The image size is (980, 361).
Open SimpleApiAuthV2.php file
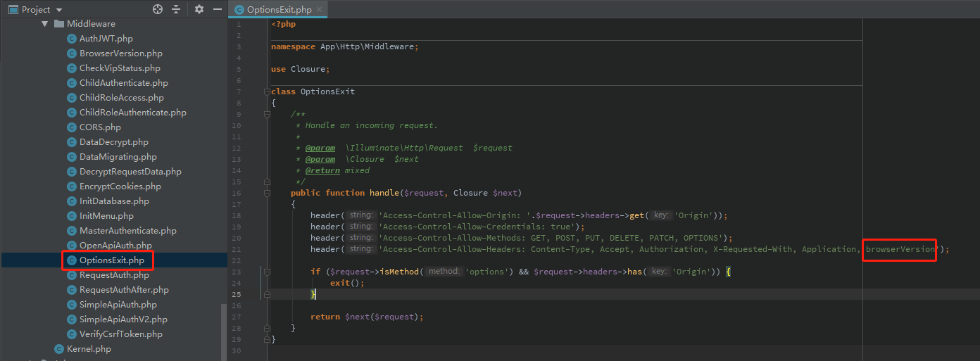click(x=123, y=319)
